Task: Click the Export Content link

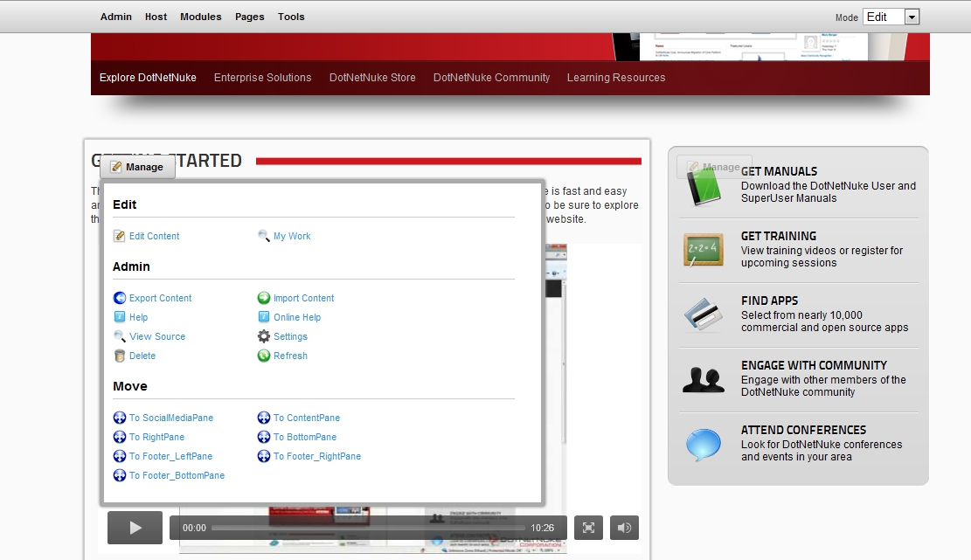Action: pos(161,298)
